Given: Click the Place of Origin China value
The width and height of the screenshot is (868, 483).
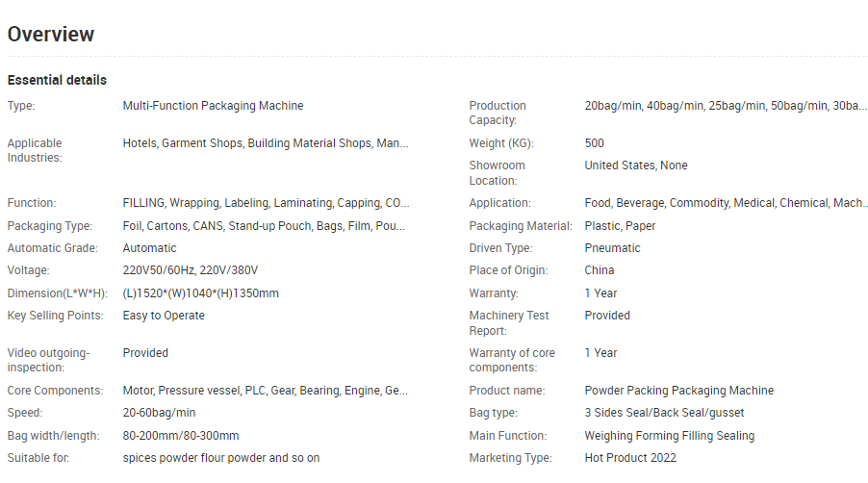Looking at the screenshot, I should pyautogui.click(x=600, y=270).
